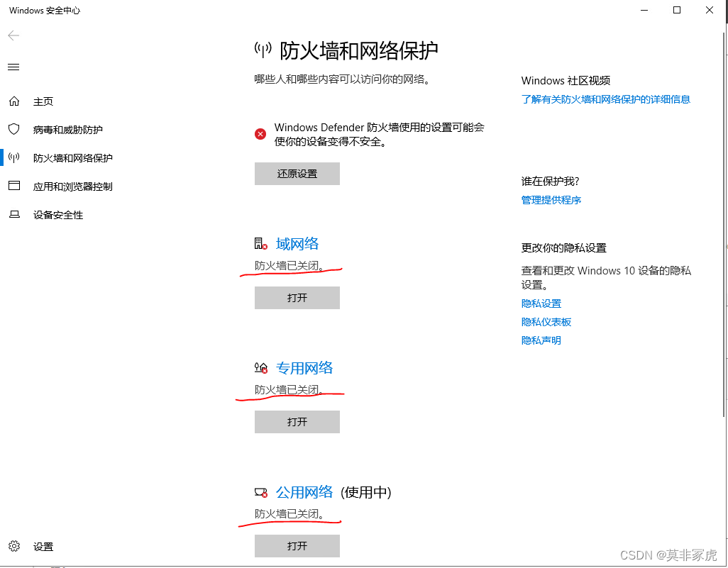Click 打开 under 专用网络
Viewport: 728px width, 568px height.
297,422
